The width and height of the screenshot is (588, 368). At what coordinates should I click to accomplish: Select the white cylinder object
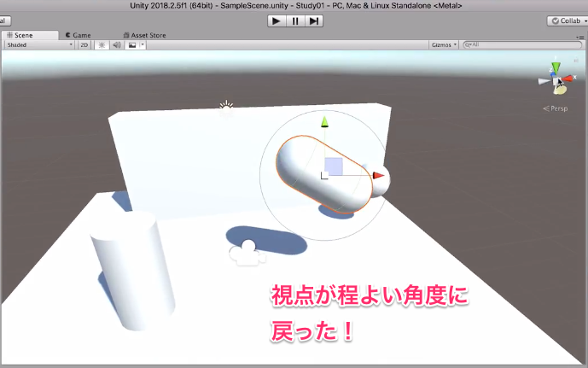133,271
